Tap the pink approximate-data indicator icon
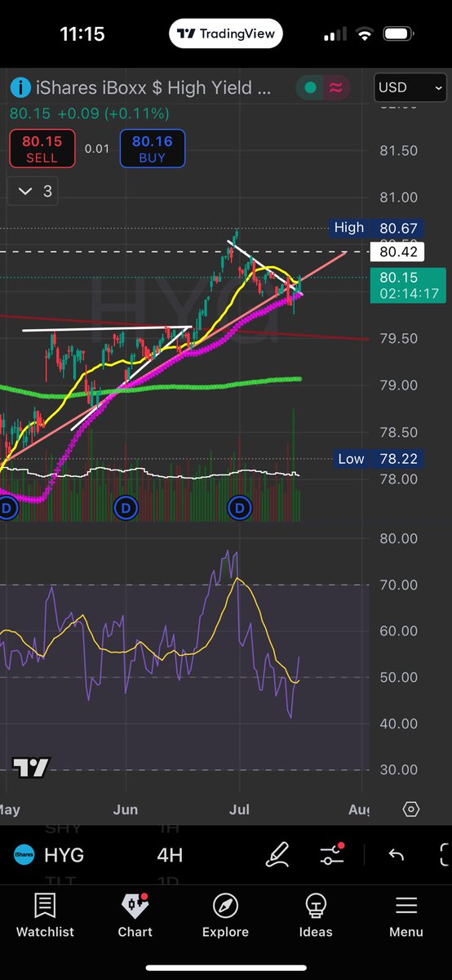The image size is (452, 980). click(334, 87)
